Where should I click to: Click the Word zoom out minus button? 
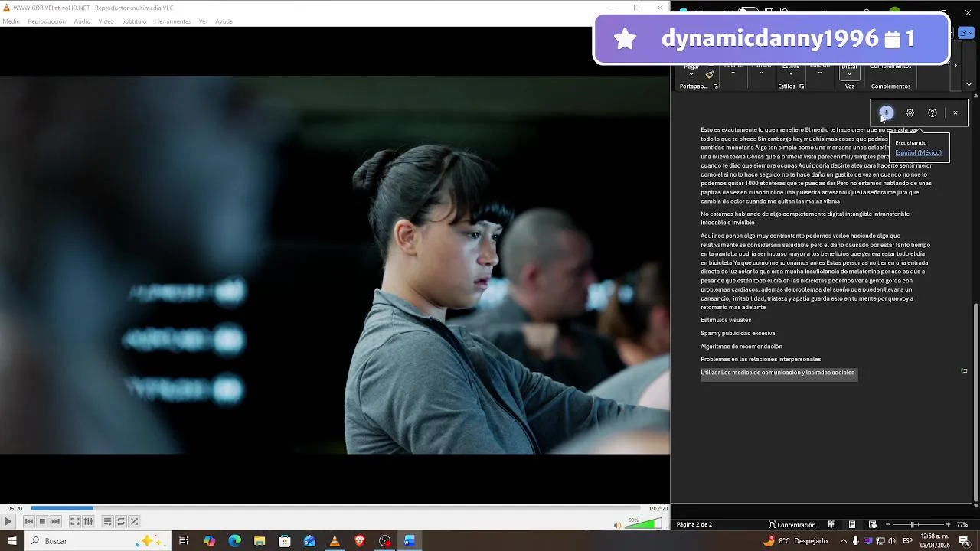point(887,524)
